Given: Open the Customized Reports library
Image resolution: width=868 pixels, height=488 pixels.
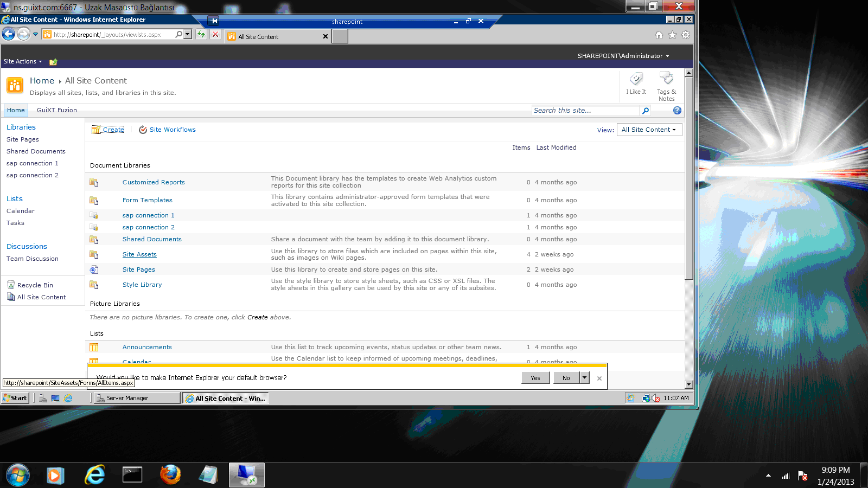Looking at the screenshot, I should [154, 182].
